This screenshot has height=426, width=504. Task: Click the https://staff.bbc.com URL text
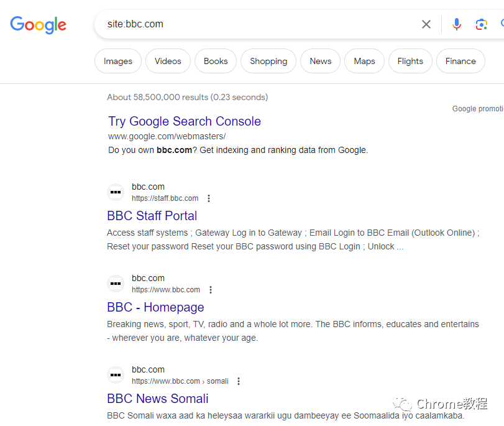pyautogui.click(x=165, y=198)
